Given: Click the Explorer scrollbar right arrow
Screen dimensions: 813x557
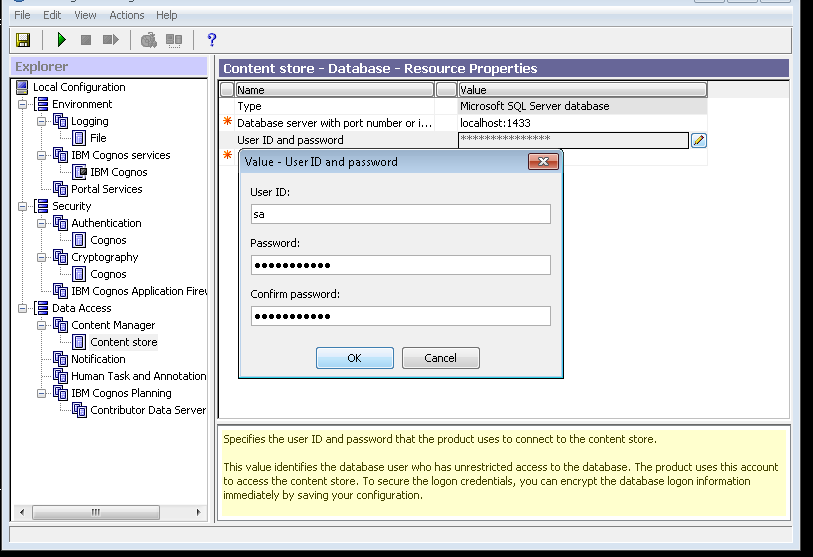Looking at the screenshot, I should [198, 512].
